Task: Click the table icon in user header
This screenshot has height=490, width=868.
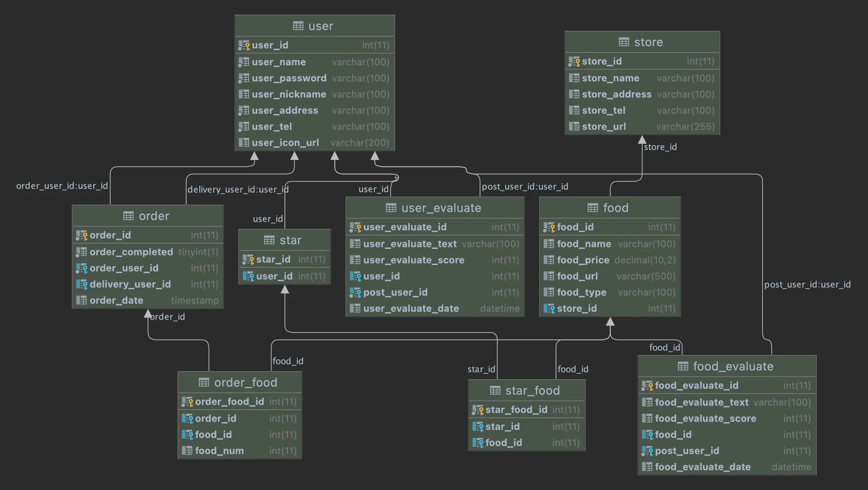Action: tap(298, 26)
